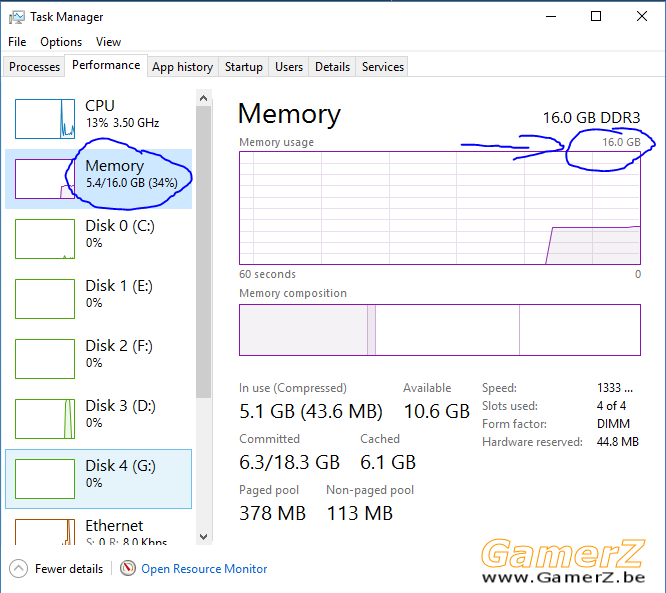Collapse view with Fewer details arrow

tap(18, 568)
